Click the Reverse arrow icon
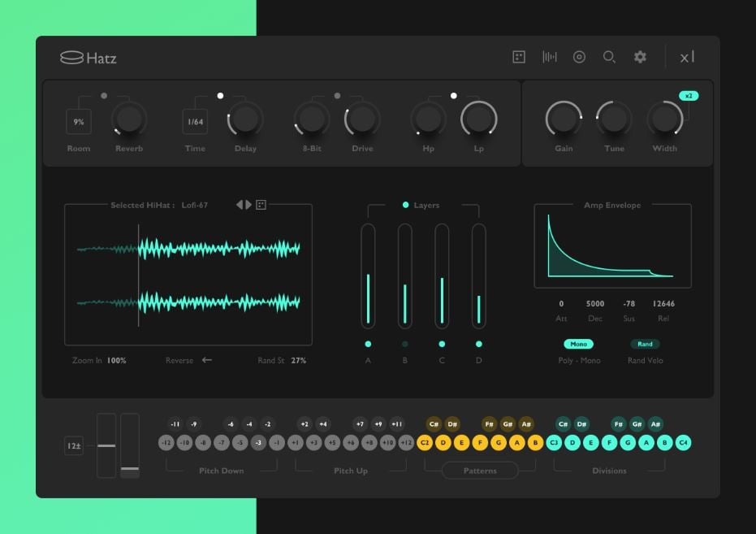This screenshot has height=534, width=756. (x=207, y=360)
